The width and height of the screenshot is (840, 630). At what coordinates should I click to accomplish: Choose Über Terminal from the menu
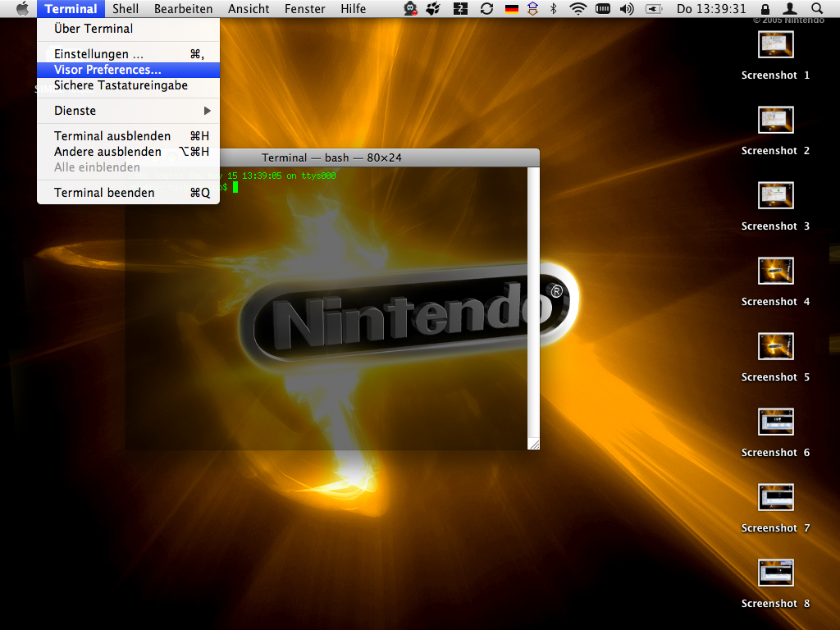[x=128, y=29]
